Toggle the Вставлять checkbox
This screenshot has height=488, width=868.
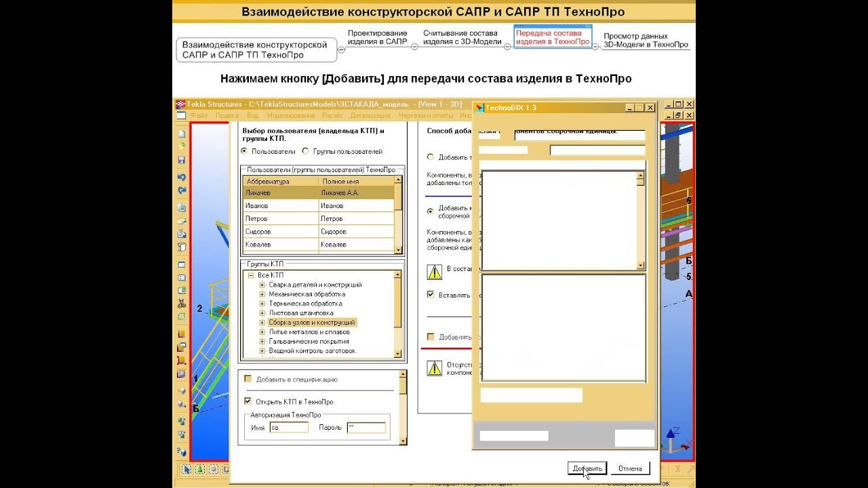pyautogui.click(x=430, y=295)
